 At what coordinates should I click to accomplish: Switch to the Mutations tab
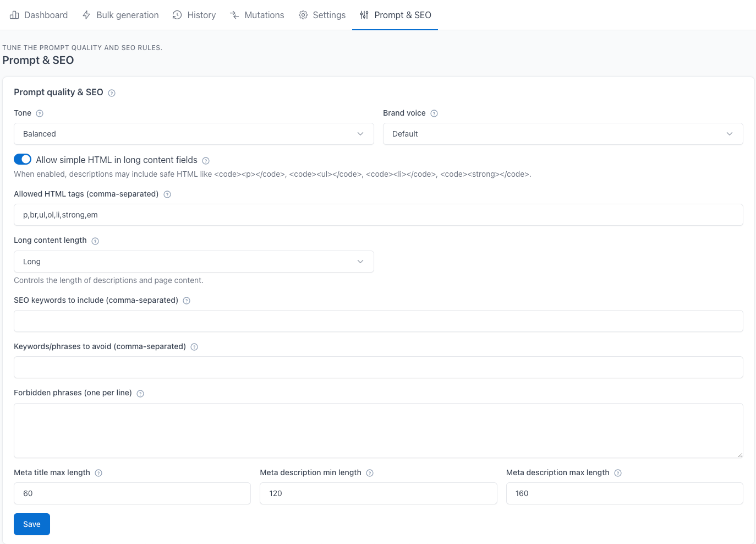pos(257,15)
